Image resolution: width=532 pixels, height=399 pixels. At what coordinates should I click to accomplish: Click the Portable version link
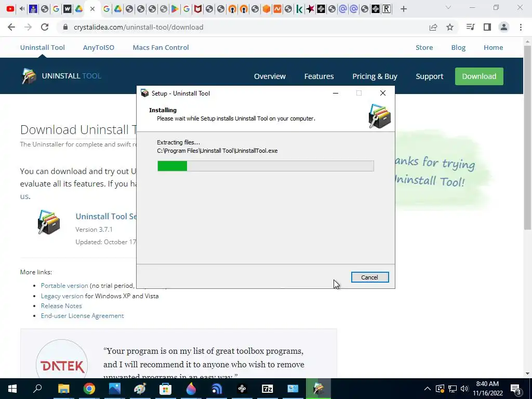click(64, 286)
